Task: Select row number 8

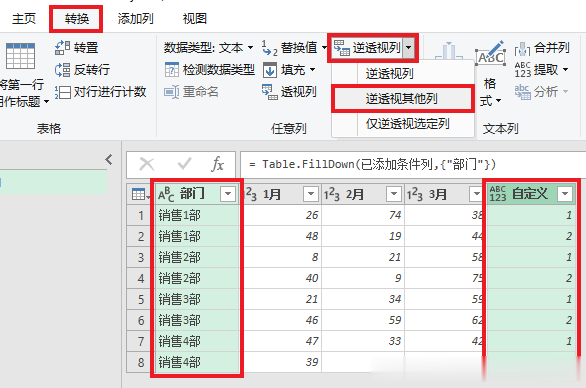Action: tap(141, 362)
